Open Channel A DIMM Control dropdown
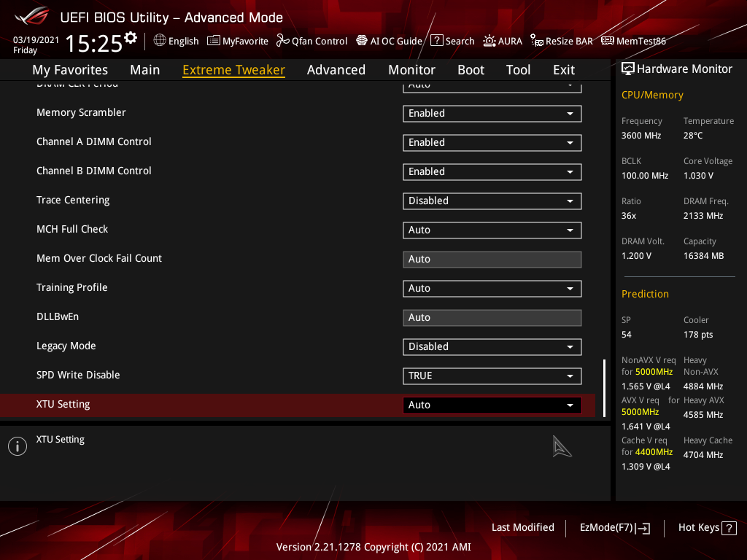 click(x=492, y=142)
